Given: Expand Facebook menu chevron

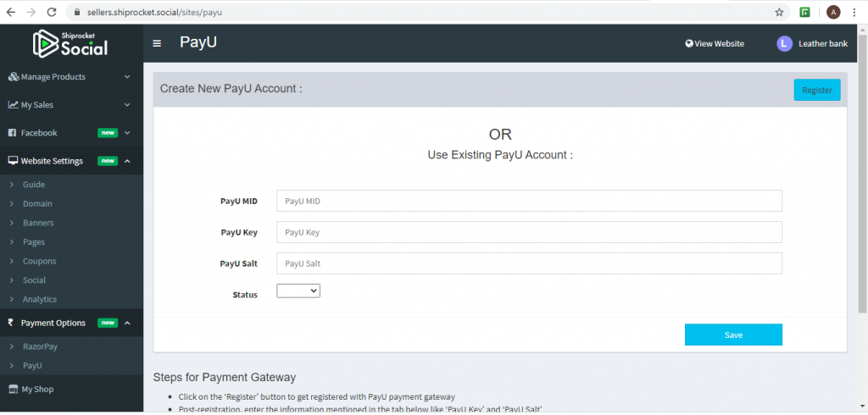Looking at the screenshot, I should pos(127,133).
